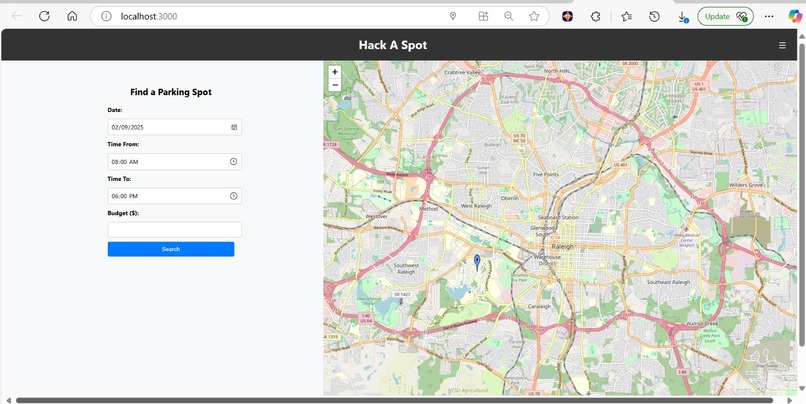The width and height of the screenshot is (806, 404).
Task: Click the Raleigh label on the map
Action: [x=562, y=247]
